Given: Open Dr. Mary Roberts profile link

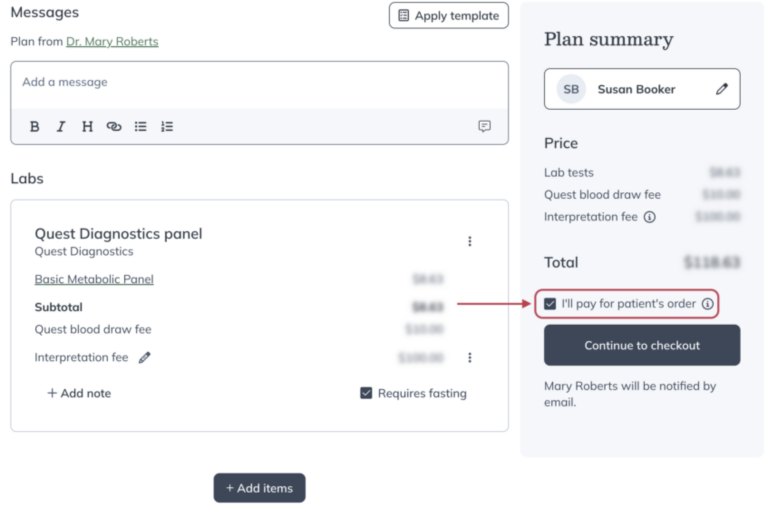Looking at the screenshot, I should pos(112,42).
